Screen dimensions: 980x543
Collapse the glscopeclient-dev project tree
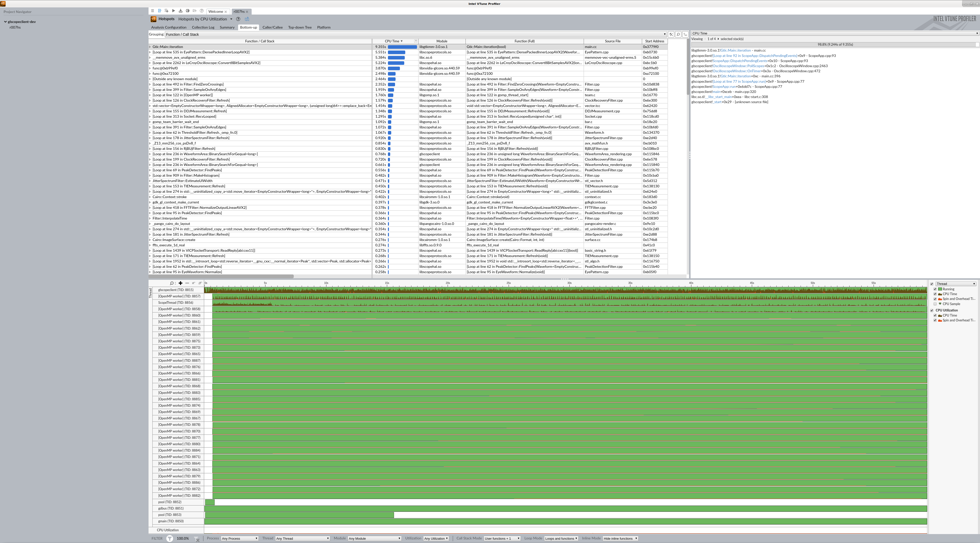tap(5, 22)
